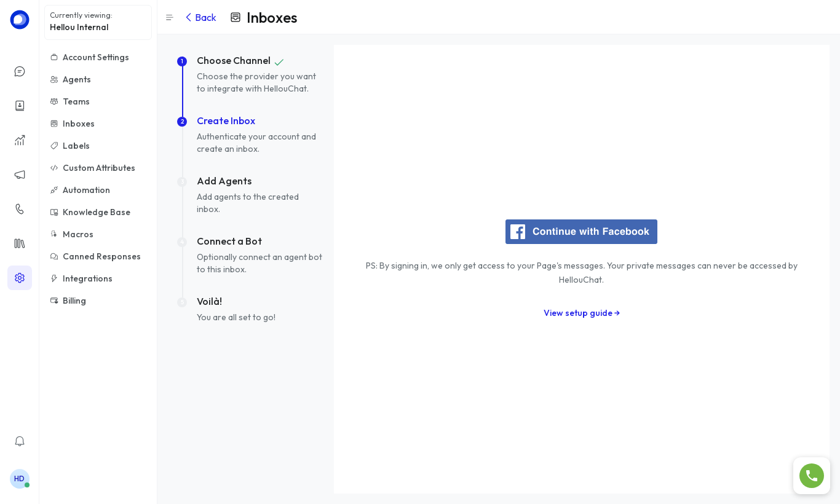Screen dimensions: 840x504
Task: Open the HellouChat logo home
Action: pos(20,20)
